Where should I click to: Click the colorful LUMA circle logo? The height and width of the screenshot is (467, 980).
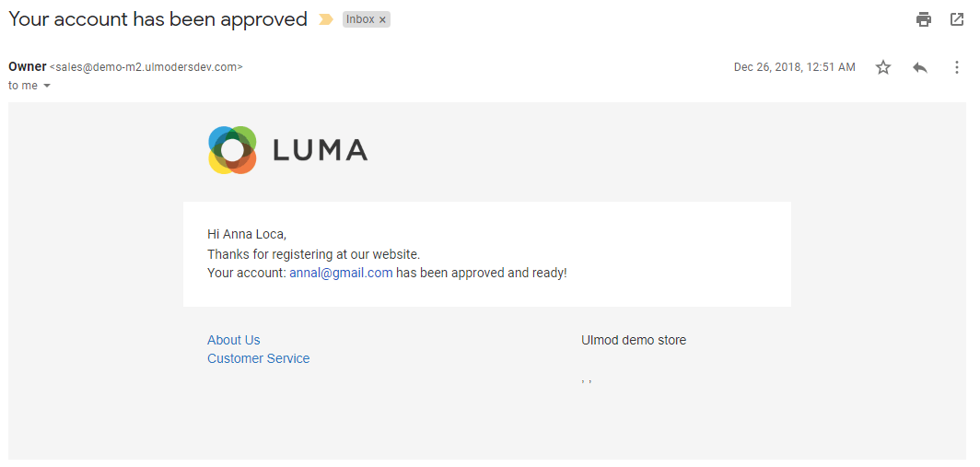click(x=232, y=150)
